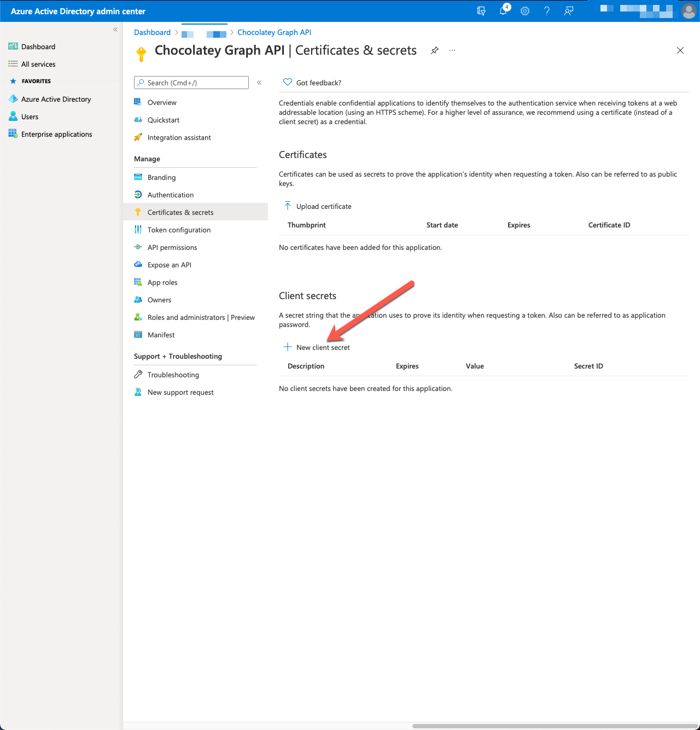The height and width of the screenshot is (730, 700).
Task: Open the notifications bell icon
Action: (504, 10)
